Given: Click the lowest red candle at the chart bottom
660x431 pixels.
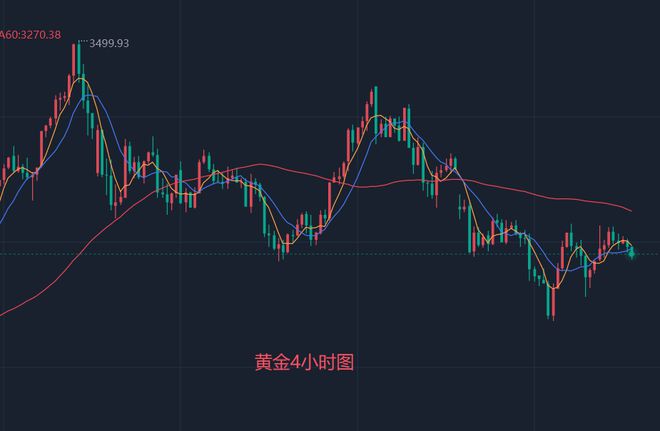Looking at the screenshot, I should (x=553, y=301).
